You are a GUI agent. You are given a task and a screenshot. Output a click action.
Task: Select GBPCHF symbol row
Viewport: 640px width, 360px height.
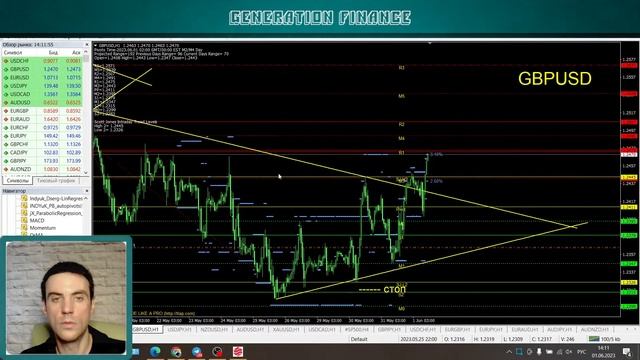click(42, 144)
